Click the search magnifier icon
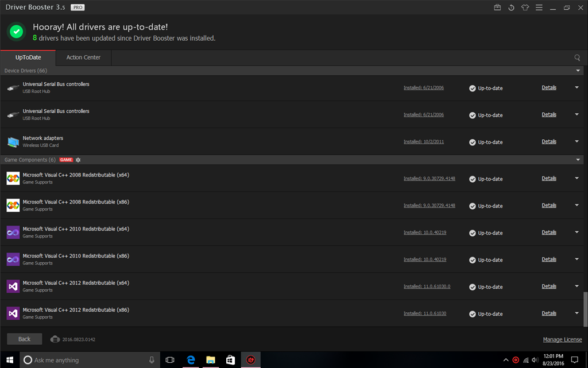The height and width of the screenshot is (368, 588). pyautogui.click(x=577, y=57)
